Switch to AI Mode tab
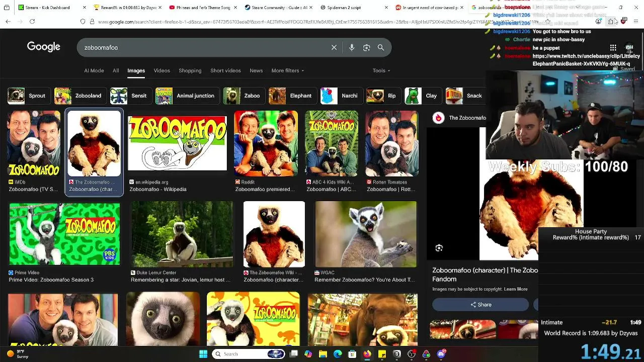 click(94, 70)
